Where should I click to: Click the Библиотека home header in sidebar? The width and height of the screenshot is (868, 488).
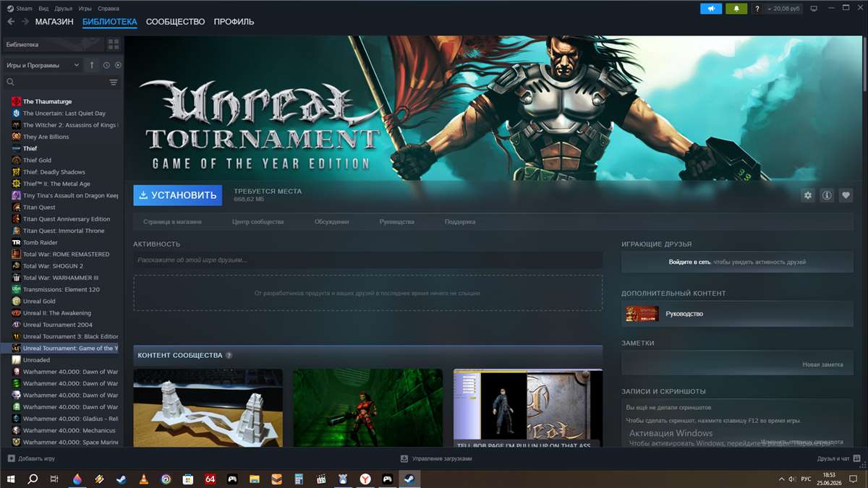click(x=54, y=45)
